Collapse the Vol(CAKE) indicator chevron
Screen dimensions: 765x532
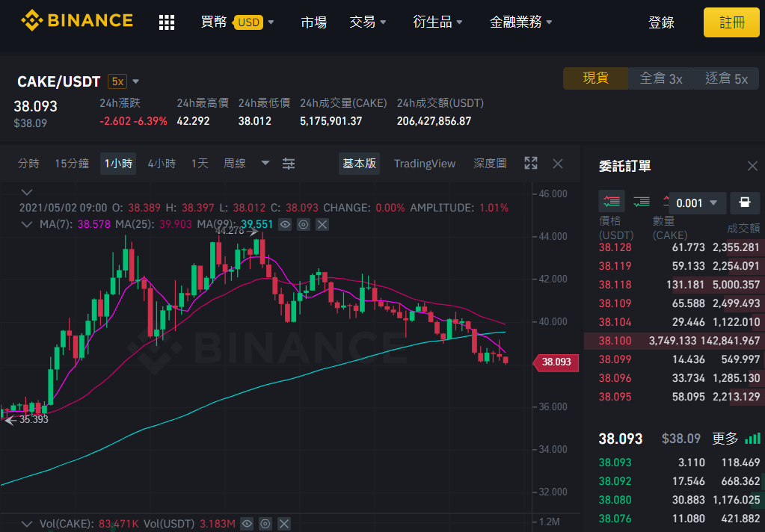[x=27, y=525]
